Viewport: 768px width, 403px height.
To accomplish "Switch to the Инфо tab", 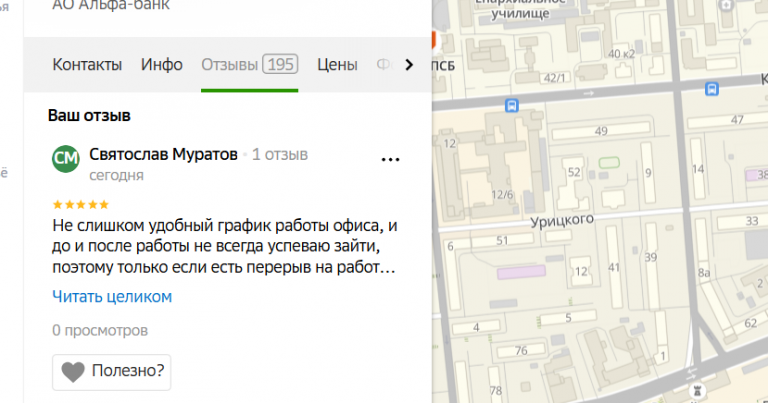I will 162,65.
